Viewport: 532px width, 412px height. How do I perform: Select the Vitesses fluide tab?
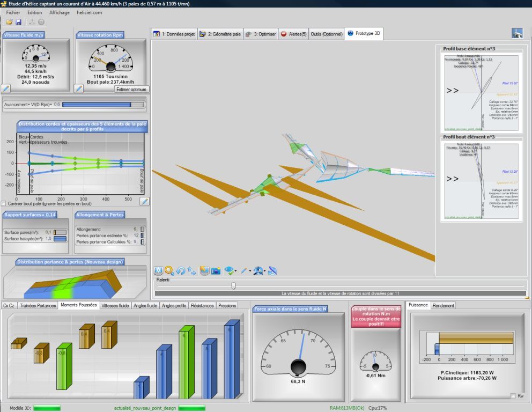[x=115, y=305]
